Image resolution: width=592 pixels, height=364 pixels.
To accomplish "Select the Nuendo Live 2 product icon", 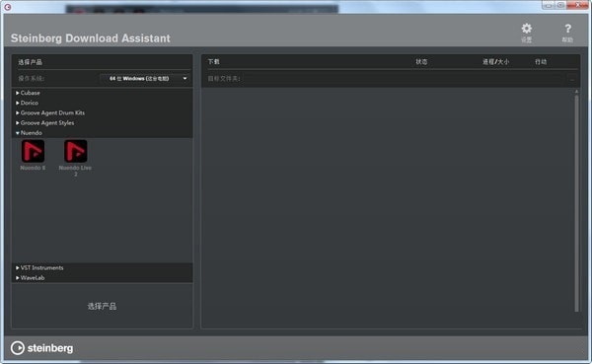I will (x=76, y=151).
